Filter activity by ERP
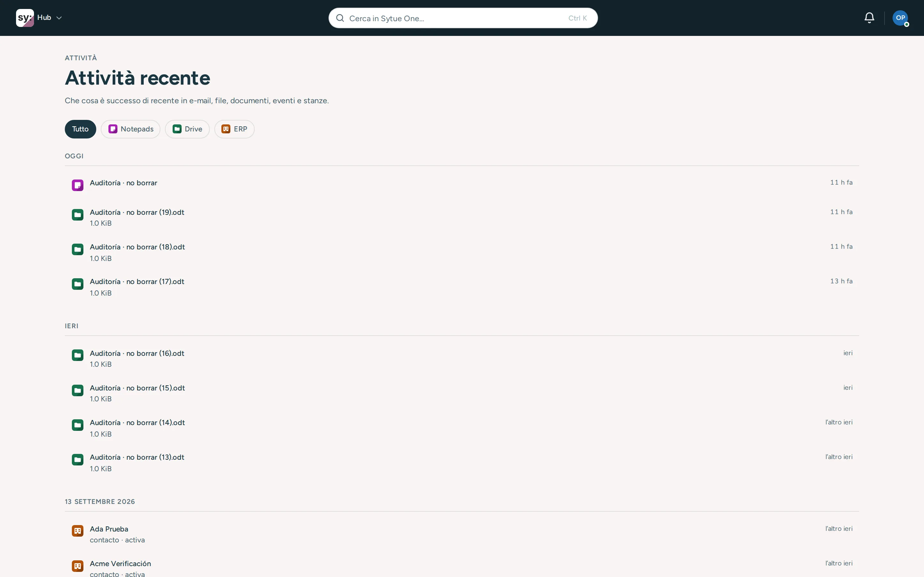This screenshot has height=577, width=924. (235, 129)
